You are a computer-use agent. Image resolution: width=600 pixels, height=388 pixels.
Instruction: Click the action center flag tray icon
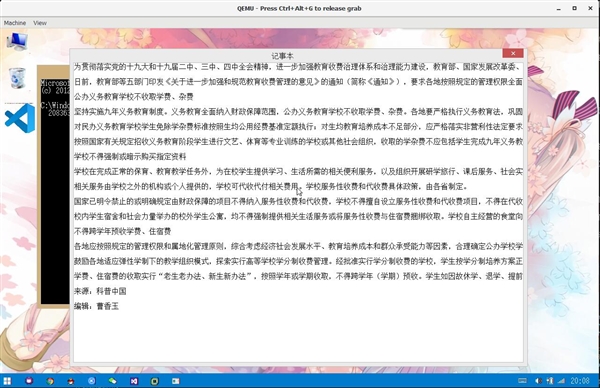coord(550,381)
